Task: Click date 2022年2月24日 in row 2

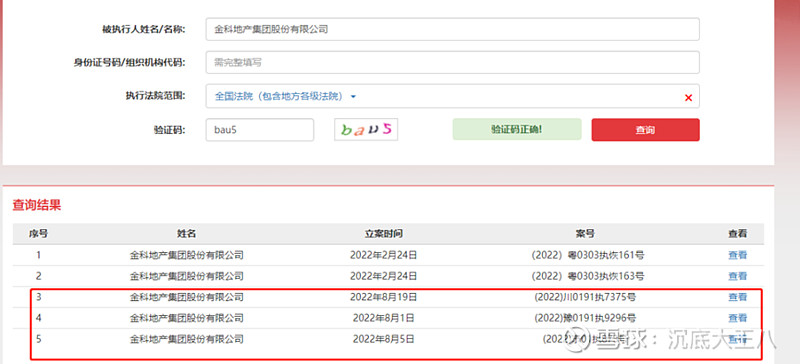Action: pyautogui.click(x=384, y=276)
